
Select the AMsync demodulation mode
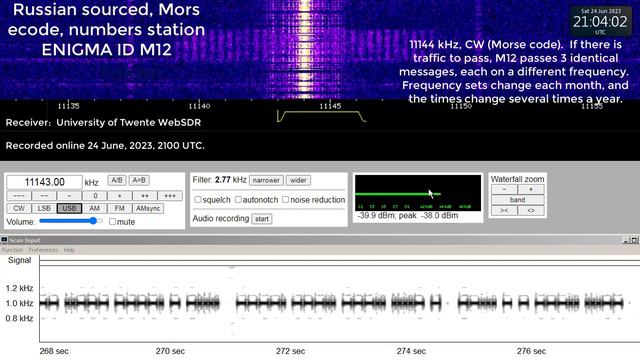[148, 208]
